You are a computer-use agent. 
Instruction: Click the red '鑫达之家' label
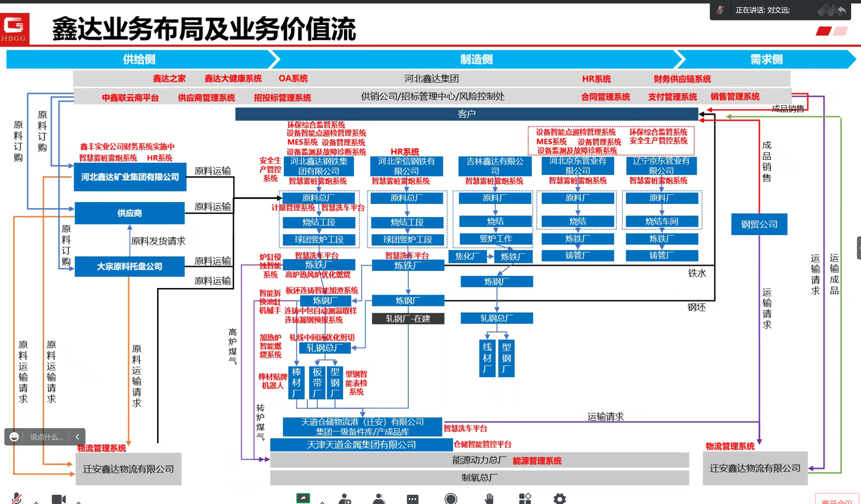(x=169, y=78)
